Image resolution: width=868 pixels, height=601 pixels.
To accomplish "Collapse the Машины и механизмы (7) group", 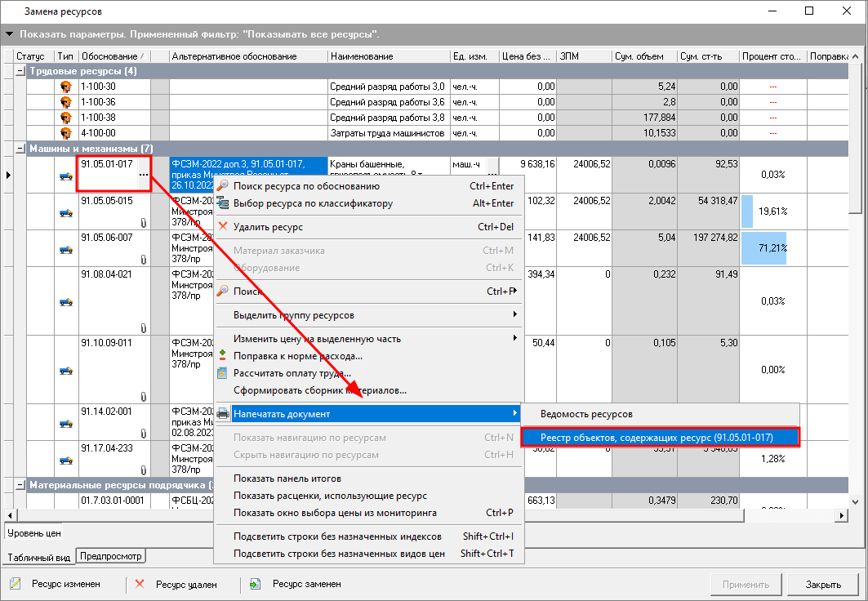I will tap(20, 149).
